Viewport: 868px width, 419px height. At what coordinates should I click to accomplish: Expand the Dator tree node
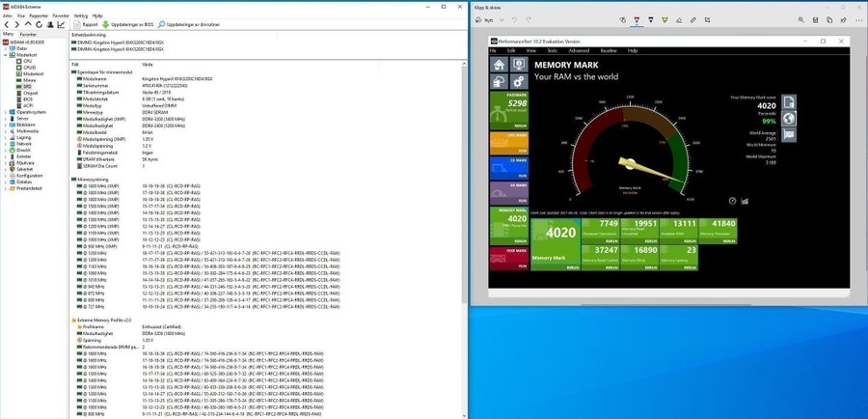tap(6, 48)
